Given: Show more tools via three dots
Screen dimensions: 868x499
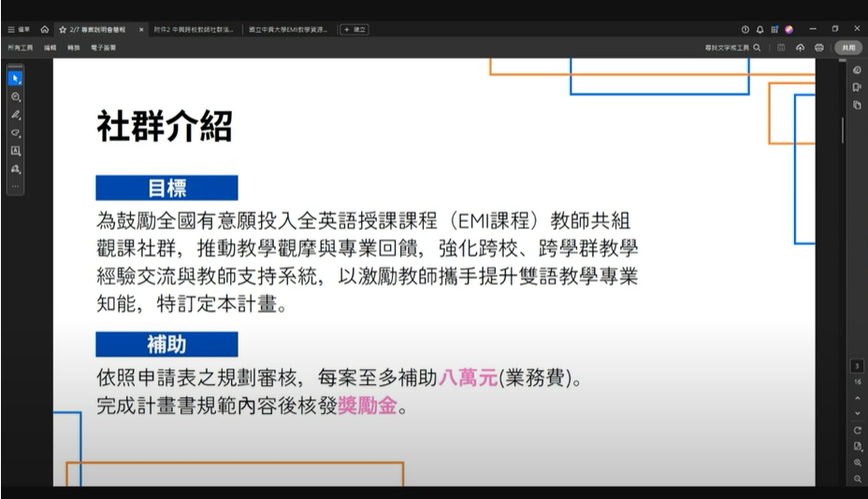Looking at the screenshot, I should 16,187.
